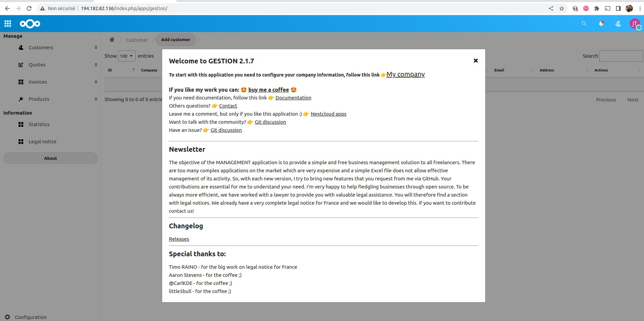This screenshot has width=644, height=321.
Task: Click the table Search input field
Action: (621, 56)
